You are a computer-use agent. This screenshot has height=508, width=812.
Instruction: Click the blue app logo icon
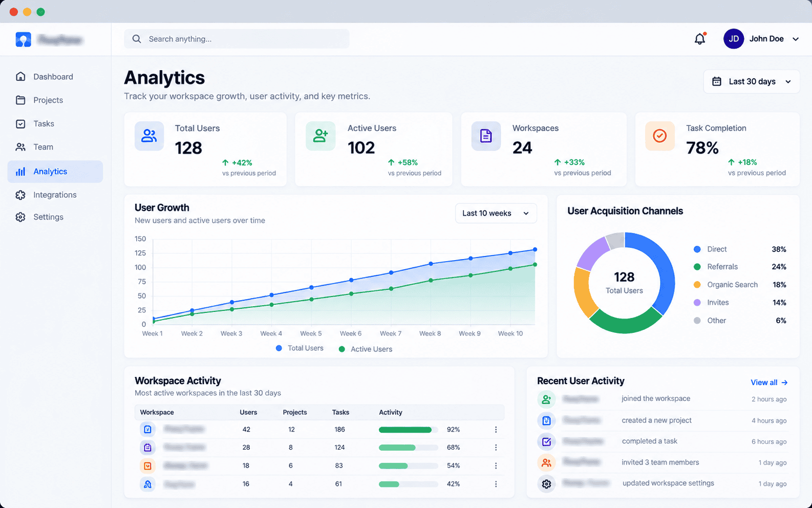tap(24, 39)
